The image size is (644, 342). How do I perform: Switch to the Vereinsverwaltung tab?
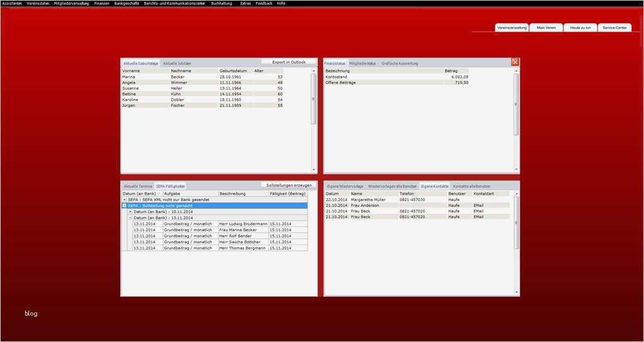point(512,28)
